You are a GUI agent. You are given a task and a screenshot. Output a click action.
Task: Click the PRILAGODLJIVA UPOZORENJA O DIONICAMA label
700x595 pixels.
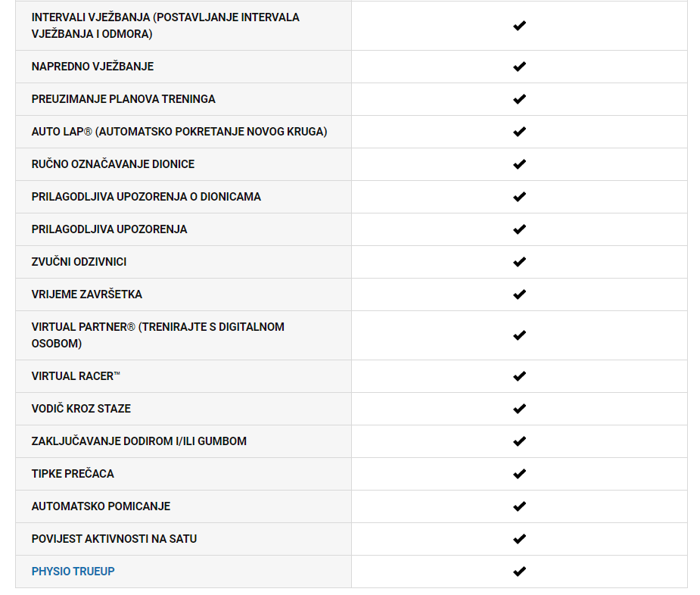point(146,197)
